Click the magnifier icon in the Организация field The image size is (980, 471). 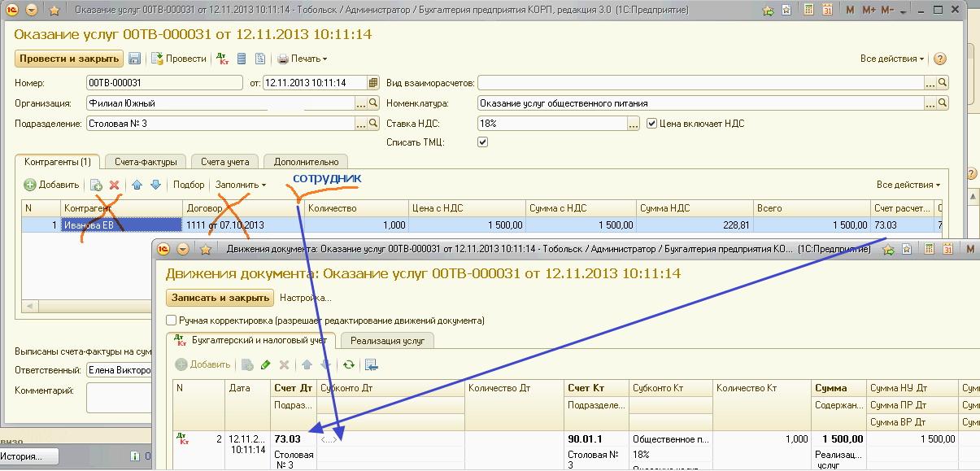click(374, 103)
